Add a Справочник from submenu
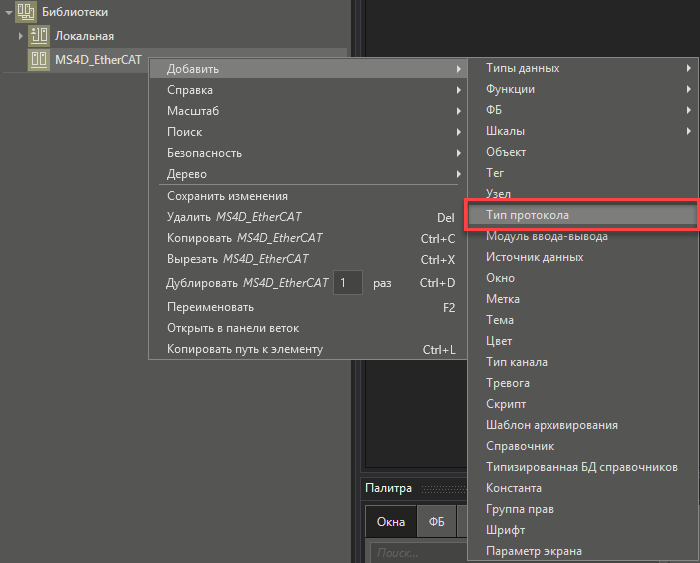The width and height of the screenshot is (700, 563). [583, 446]
